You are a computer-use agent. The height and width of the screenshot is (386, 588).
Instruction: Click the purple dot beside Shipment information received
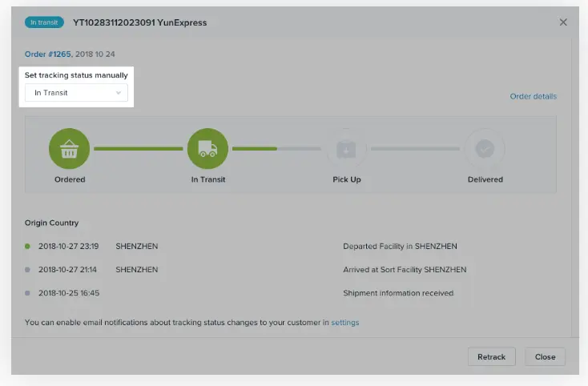click(28, 293)
